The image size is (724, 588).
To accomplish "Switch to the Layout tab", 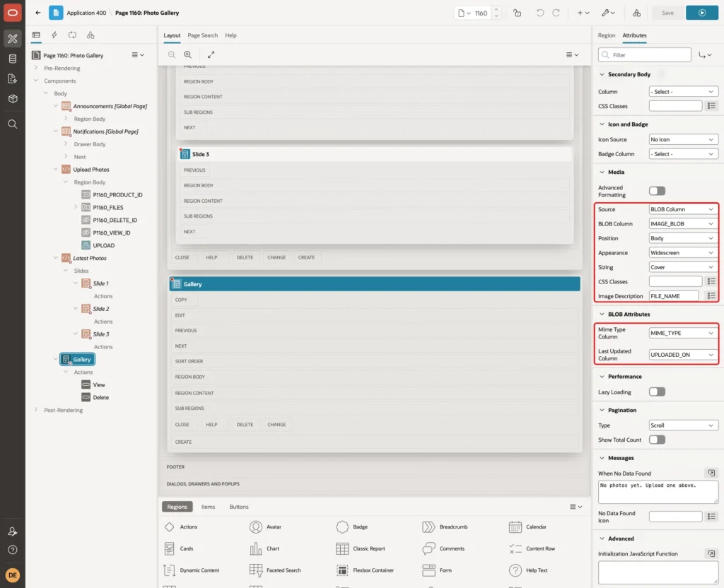I will click(x=172, y=35).
